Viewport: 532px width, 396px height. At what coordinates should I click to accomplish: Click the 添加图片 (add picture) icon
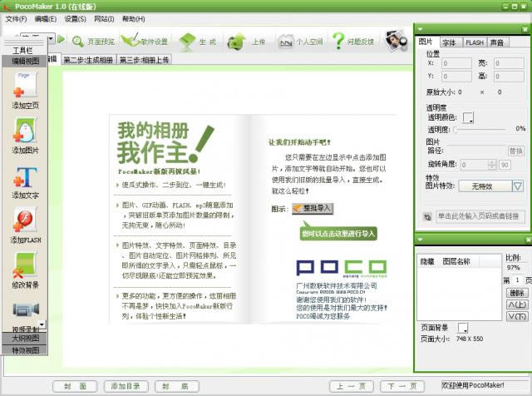click(24, 131)
